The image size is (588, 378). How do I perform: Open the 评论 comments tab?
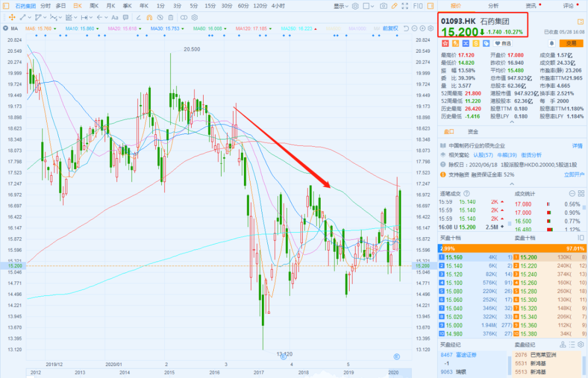tap(568, 5)
